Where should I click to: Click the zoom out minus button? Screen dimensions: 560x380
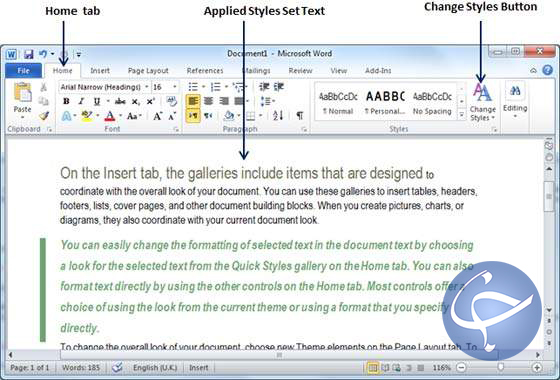point(461,367)
